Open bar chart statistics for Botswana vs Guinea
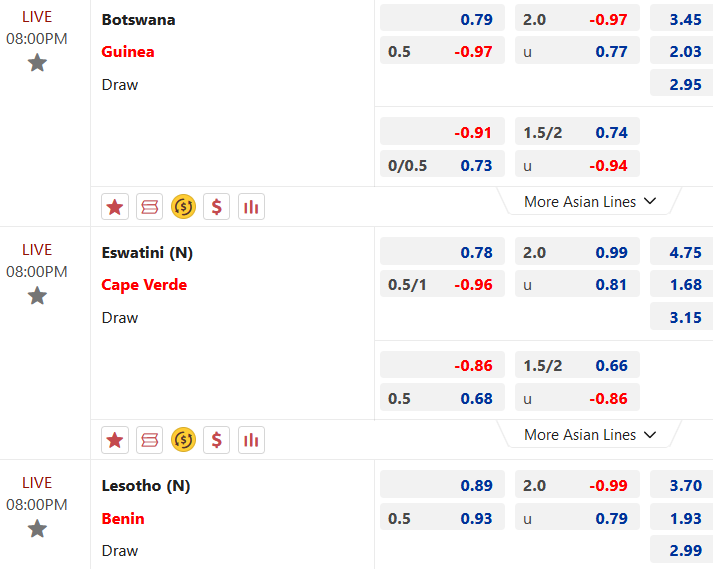 coord(251,207)
